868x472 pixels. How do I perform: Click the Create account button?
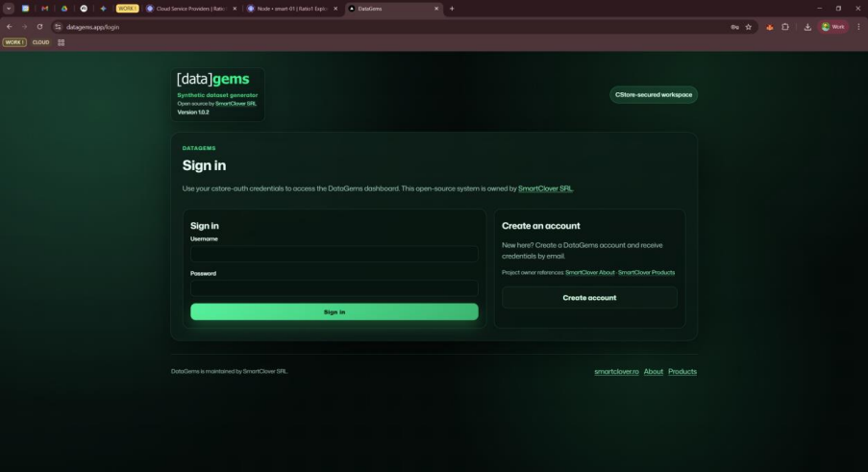(x=589, y=298)
